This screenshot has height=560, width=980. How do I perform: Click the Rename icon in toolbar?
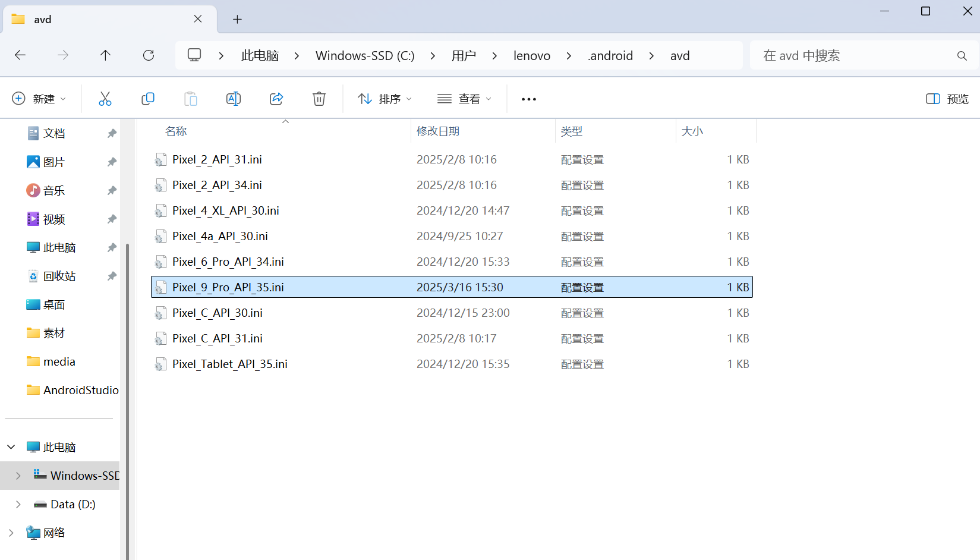pos(234,99)
